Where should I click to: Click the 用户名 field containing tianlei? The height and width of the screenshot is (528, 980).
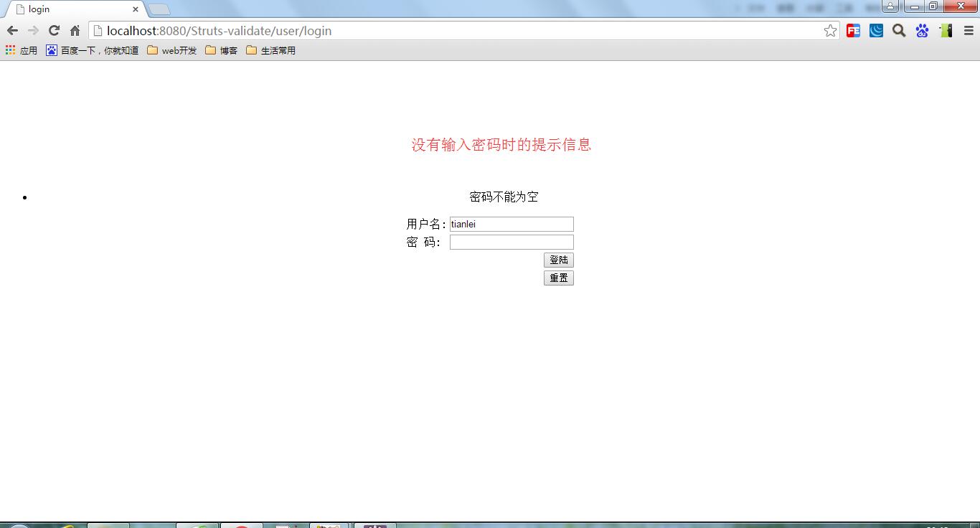(512, 225)
